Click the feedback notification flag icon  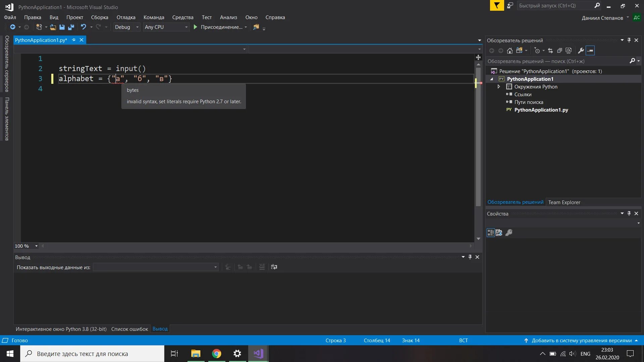pyautogui.click(x=497, y=5)
